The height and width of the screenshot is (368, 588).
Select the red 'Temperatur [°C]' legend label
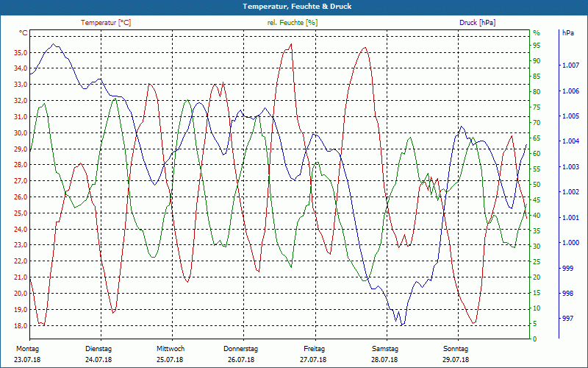106,23
